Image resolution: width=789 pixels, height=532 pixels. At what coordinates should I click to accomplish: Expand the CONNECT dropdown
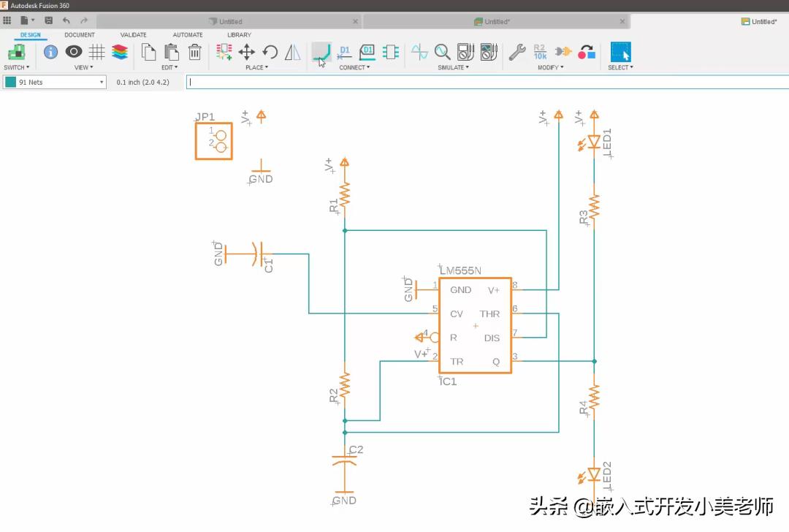[x=354, y=67]
